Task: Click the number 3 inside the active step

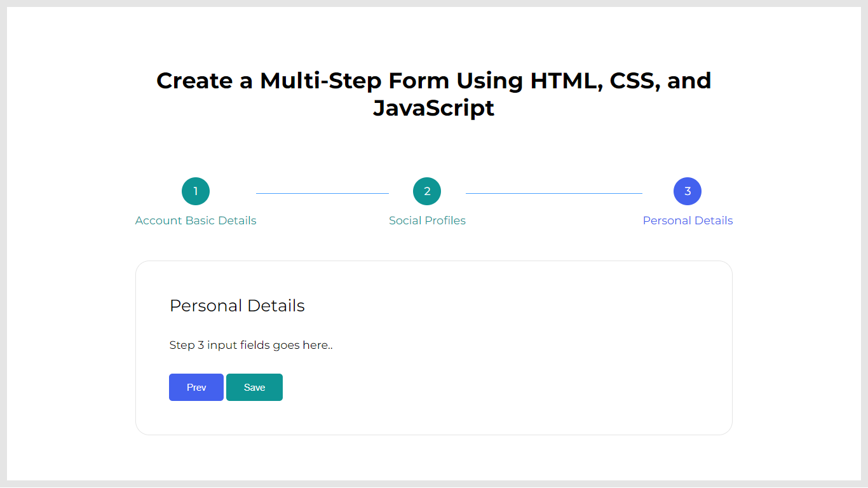Action: point(688,191)
